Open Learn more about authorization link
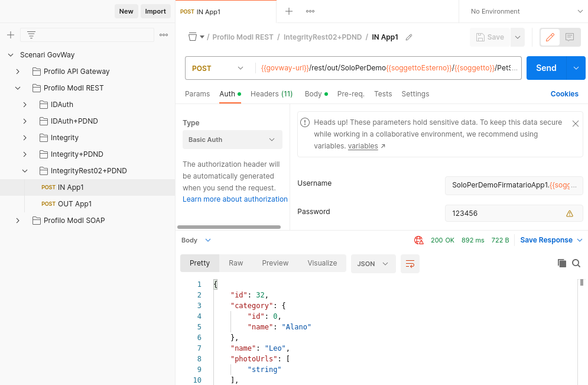Viewport: 588px width, 385px height. click(235, 199)
